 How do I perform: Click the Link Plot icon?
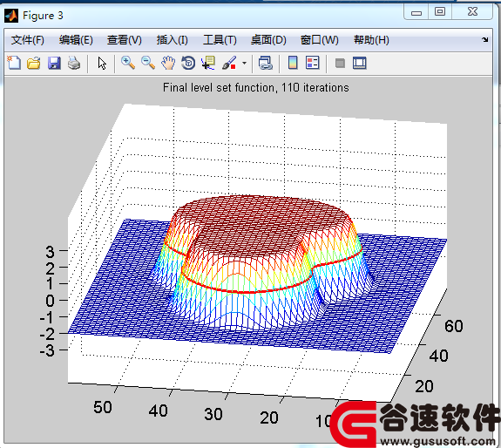266,63
